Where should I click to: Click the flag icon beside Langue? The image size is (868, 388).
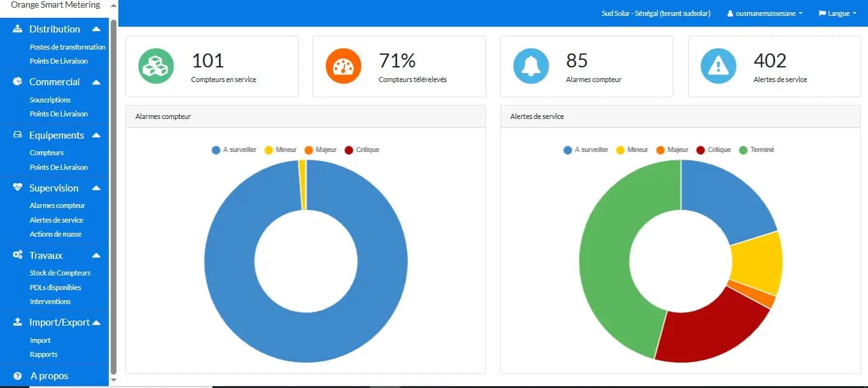pos(822,13)
